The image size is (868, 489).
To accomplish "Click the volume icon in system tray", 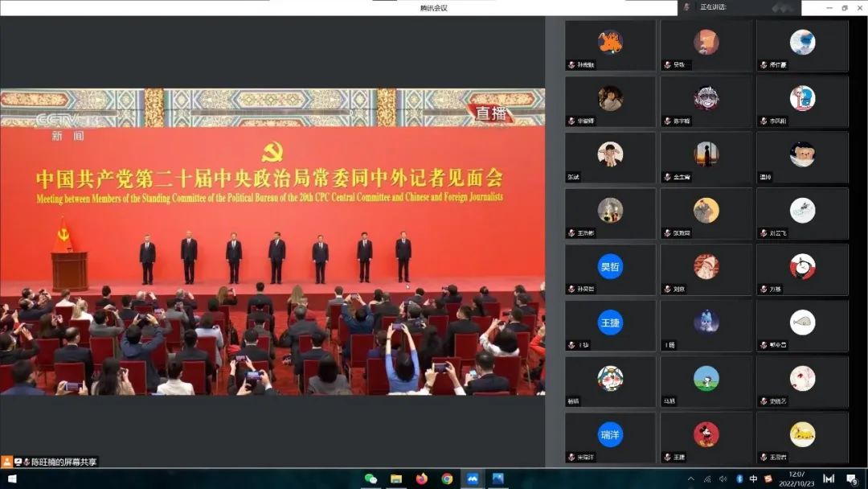I will click(x=723, y=479).
